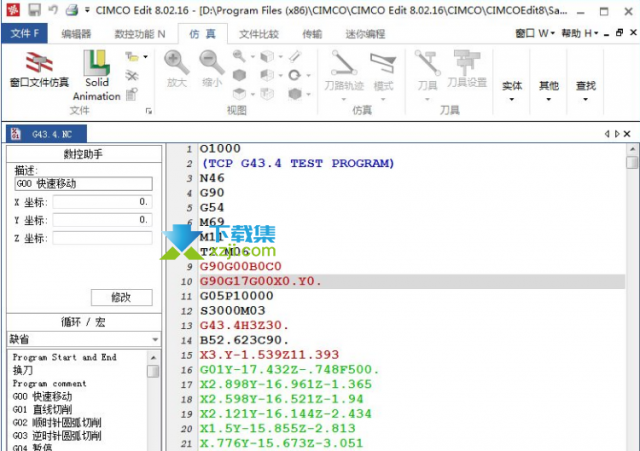Switch to the 数控功能 N tab
The width and height of the screenshot is (640, 451).
pyautogui.click(x=140, y=34)
